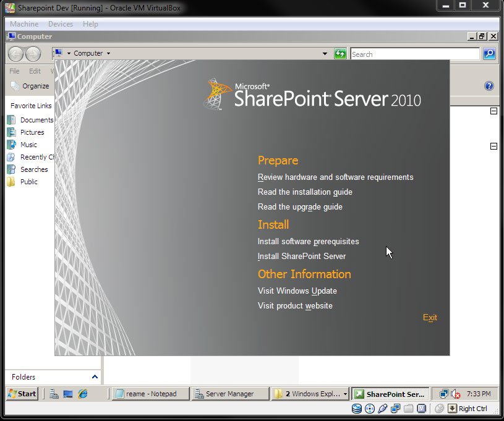Screen dimensions: 504x421
Task: Open Documents favorite link
Action: click(x=30, y=120)
